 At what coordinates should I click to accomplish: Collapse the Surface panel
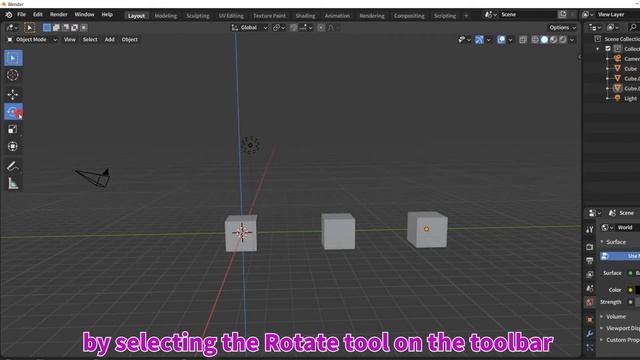[x=602, y=242]
